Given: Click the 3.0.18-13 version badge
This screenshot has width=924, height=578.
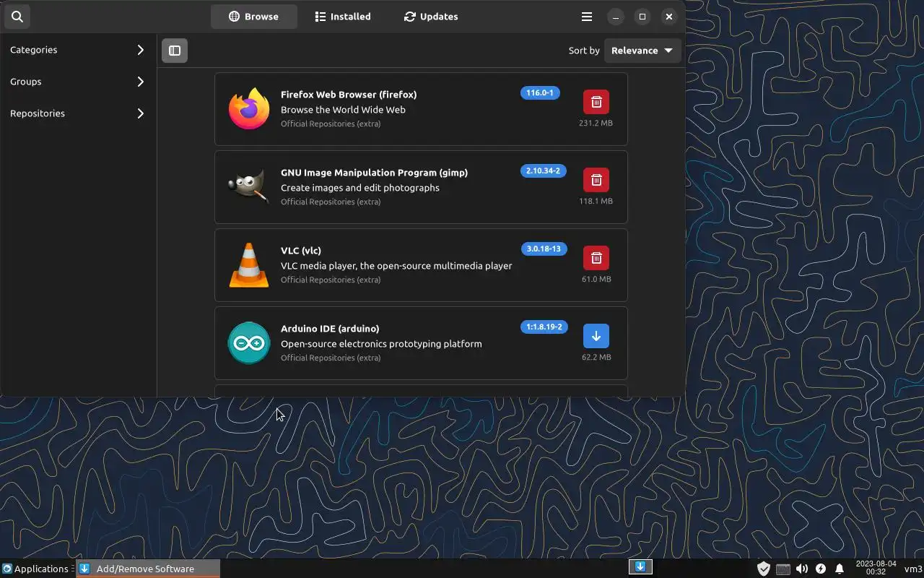Looking at the screenshot, I should [544, 249].
